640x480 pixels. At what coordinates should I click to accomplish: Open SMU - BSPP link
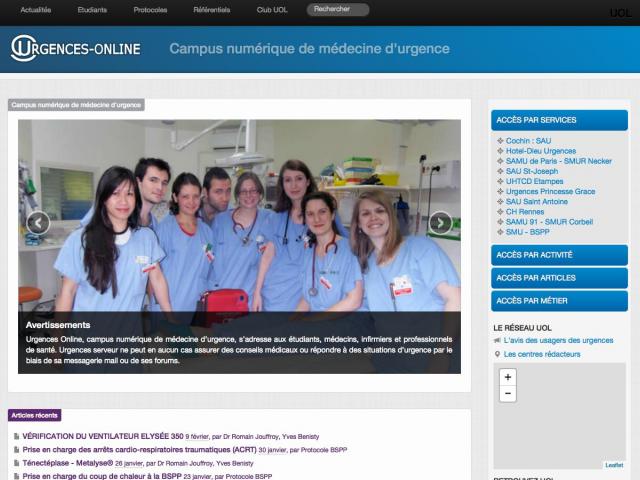pyautogui.click(x=528, y=232)
